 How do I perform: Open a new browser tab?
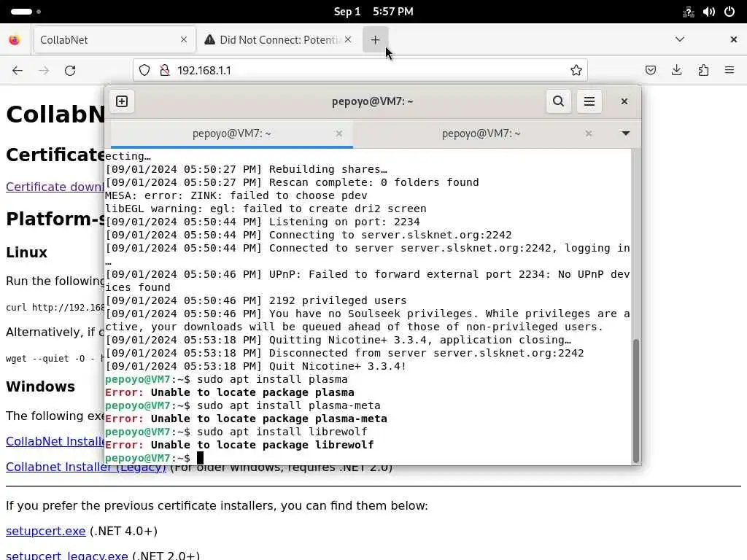click(x=376, y=40)
